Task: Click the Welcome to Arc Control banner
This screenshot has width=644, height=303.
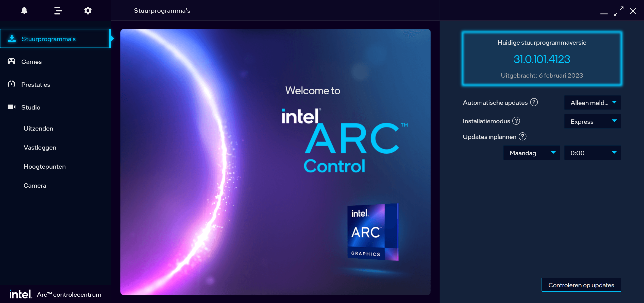Action: click(x=275, y=162)
